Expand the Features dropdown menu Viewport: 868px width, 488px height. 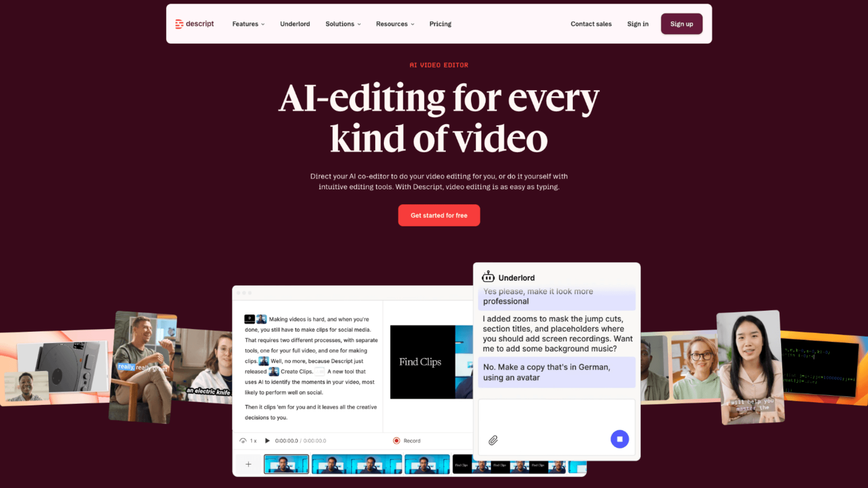[x=248, y=24]
